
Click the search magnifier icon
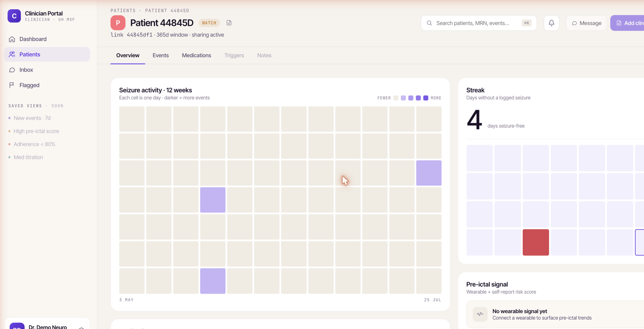pos(429,23)
